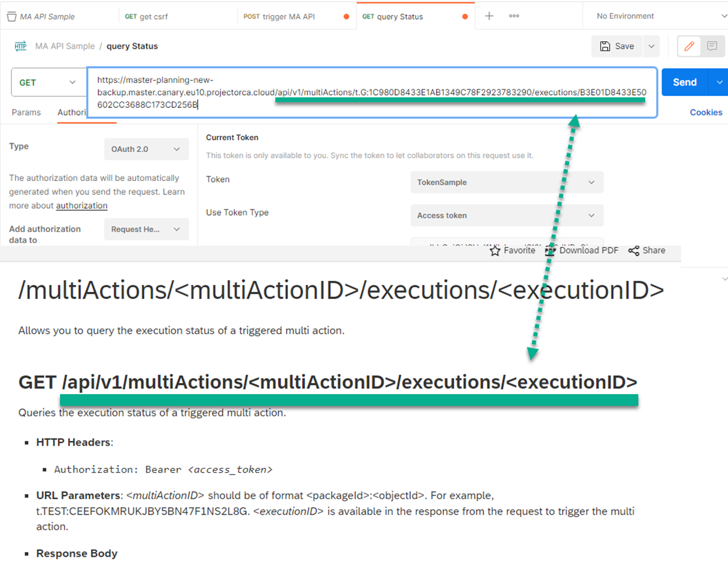Viewport: 728px width, 566px height.
Task: Click the query Status breadcrumb title
Action: 132,46
